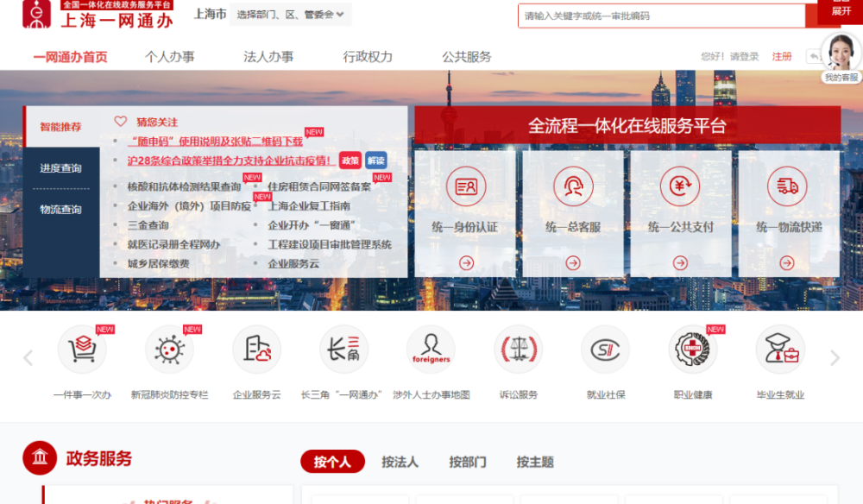The width and height of the screenshot is (863, 504).
Task: Switch to the 按法人 tab
Action: pos(400,461)
